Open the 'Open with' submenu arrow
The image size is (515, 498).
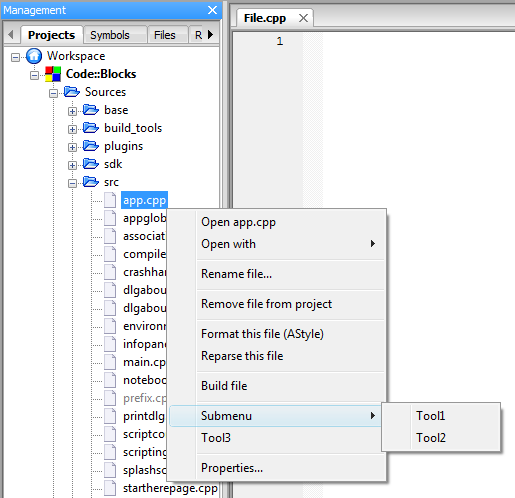tap(373, 244)
